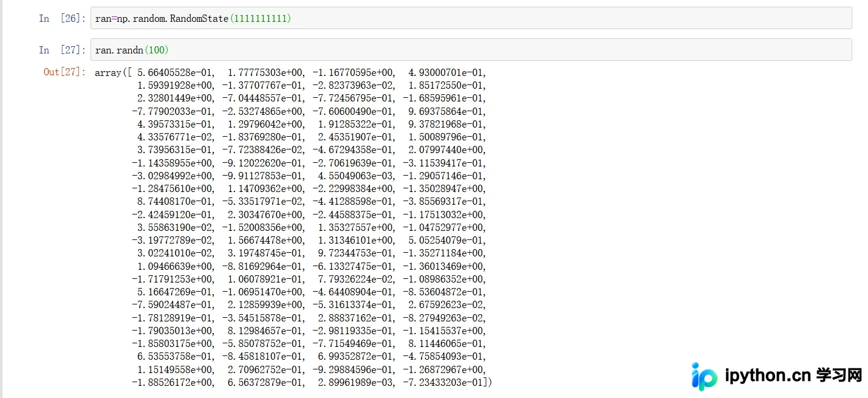Click on the value 7.79326224e-02
868x398 pixels.
click(x=357, y=279)
